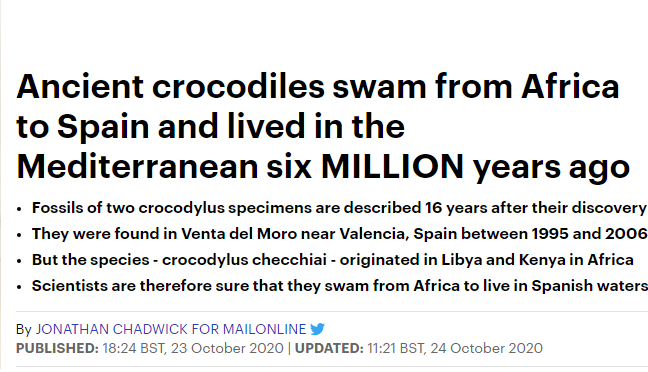648x372 pixels.
Task: Select the bullet about two crocodylus specimens fossils
Action: point(340,207)
